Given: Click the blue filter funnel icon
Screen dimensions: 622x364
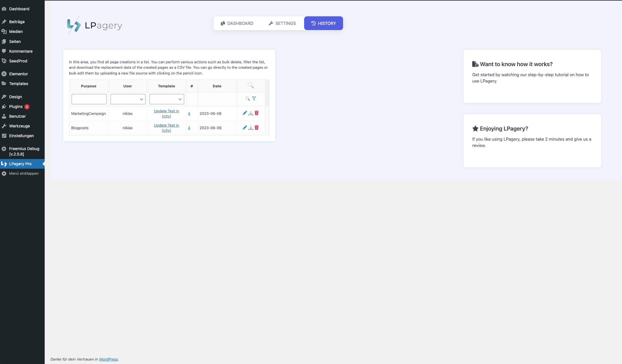Looking at the screenshot, I should pyautogui.click(x=254, y=99).
